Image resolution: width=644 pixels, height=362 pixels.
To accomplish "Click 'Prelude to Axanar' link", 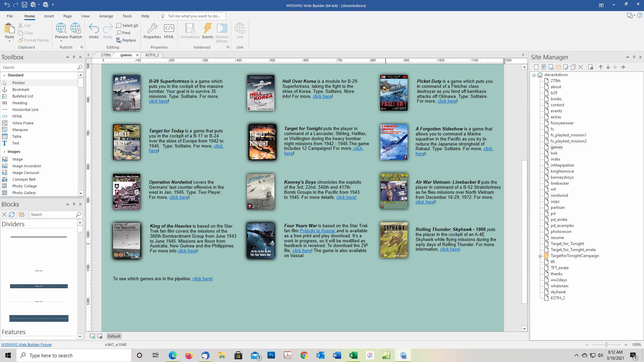I will coord(318,231).
